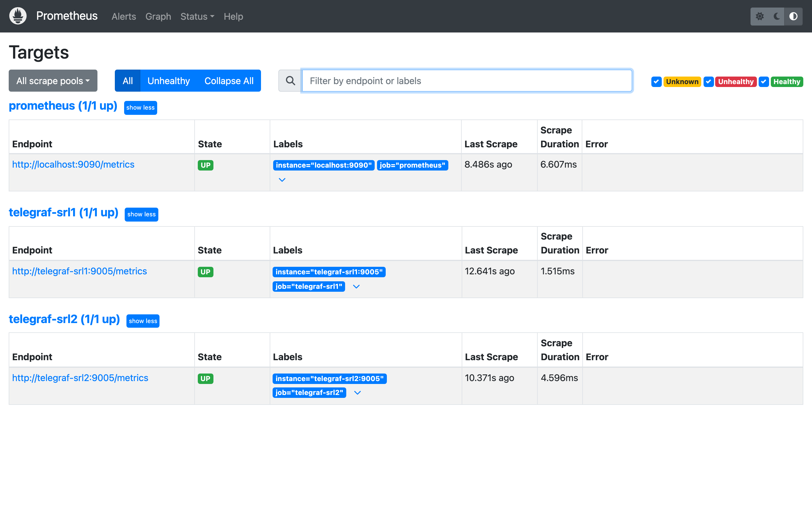Click the Prometheus flame logo icon
This screenshot has height=522, width=812.
point(18,16)
